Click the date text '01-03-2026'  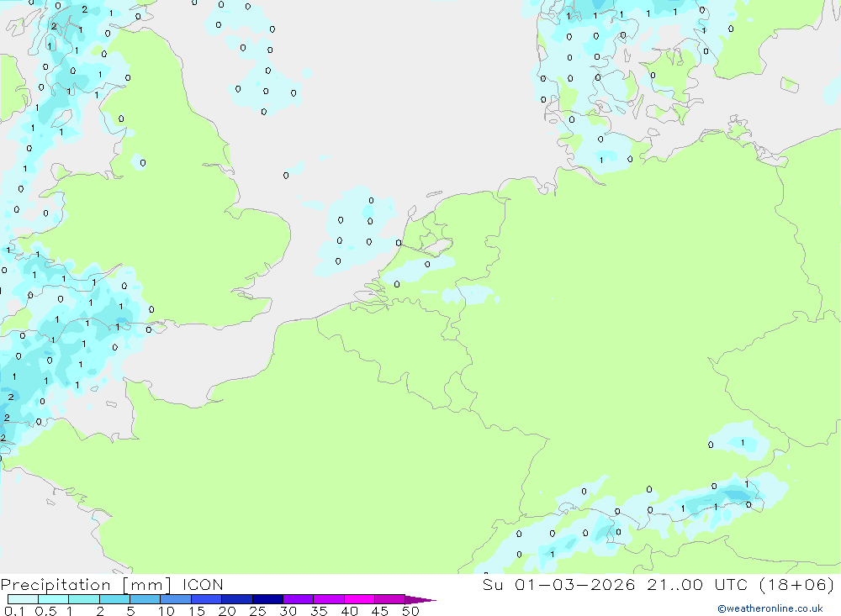574,584
